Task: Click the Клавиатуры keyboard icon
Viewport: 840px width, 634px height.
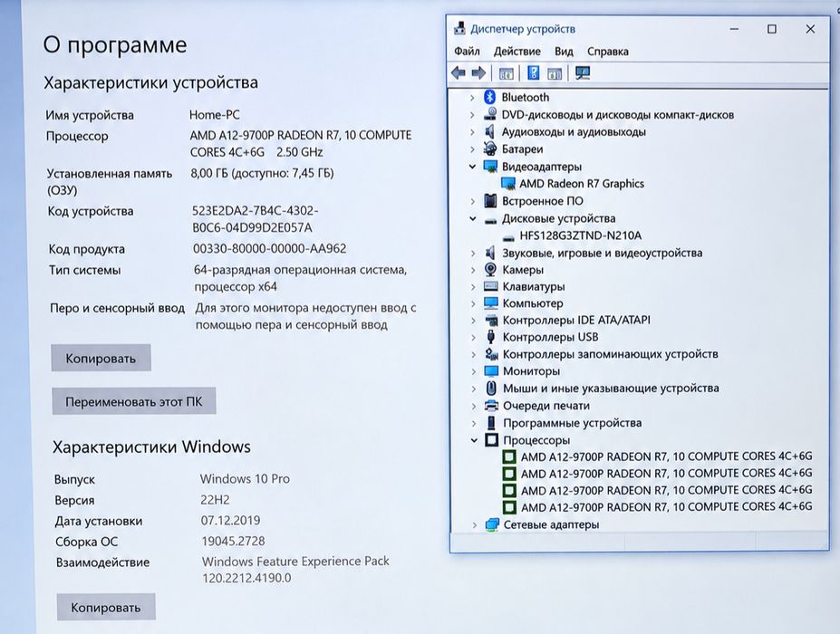Action: (491, 286)
